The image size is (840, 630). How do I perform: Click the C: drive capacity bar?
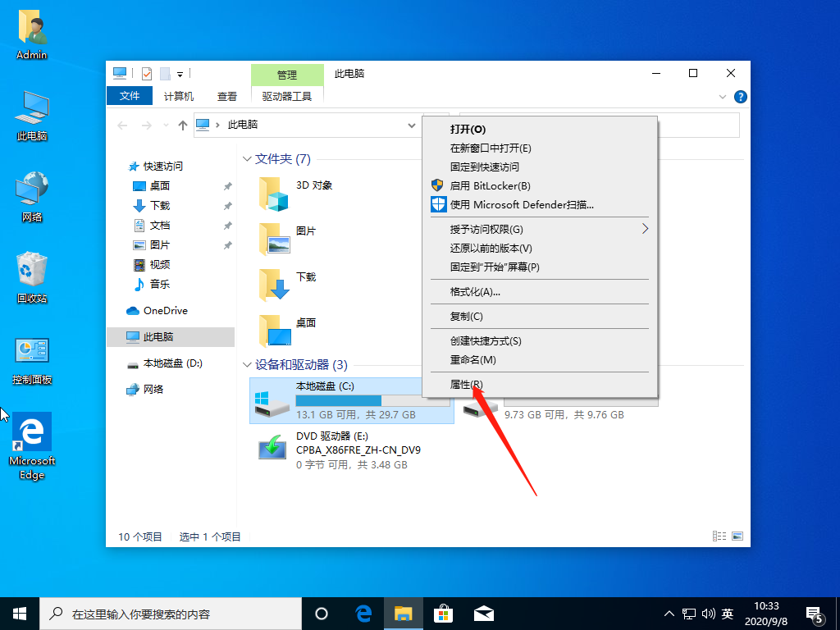[x=340, y=400]
